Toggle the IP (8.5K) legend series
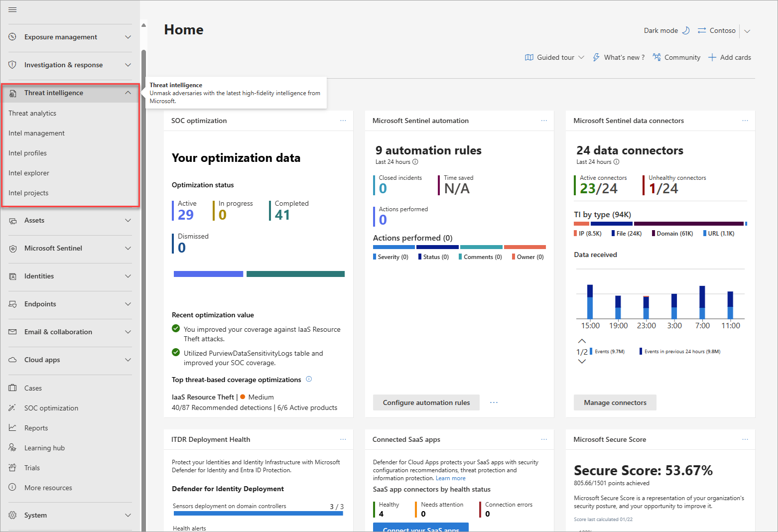 pyautogui.click(x=588, y=234)
